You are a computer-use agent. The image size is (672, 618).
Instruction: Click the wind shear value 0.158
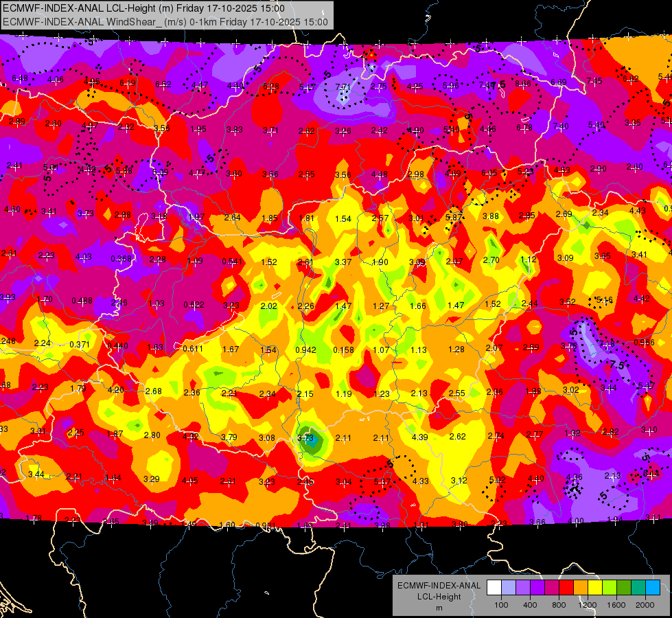[344, 350]
